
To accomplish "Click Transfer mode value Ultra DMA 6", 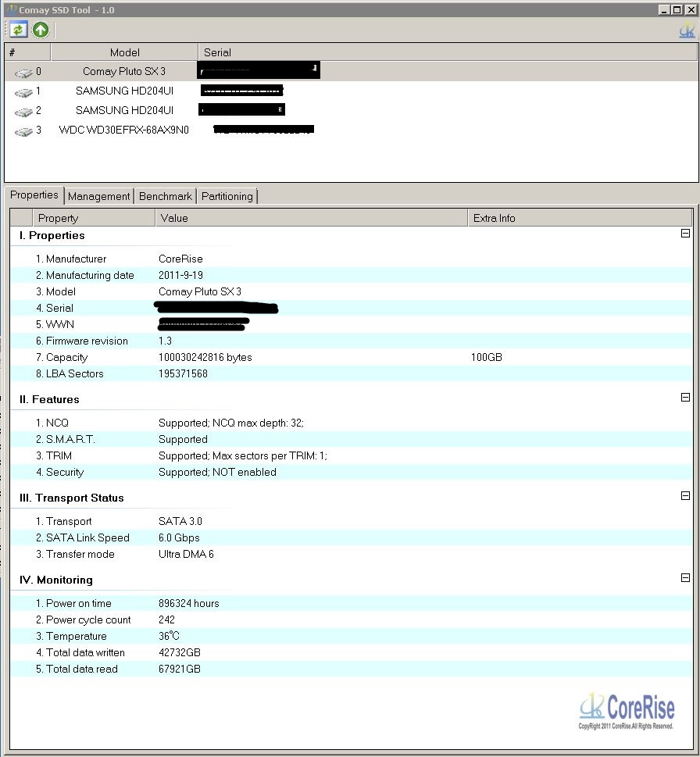I will [186, 554].
